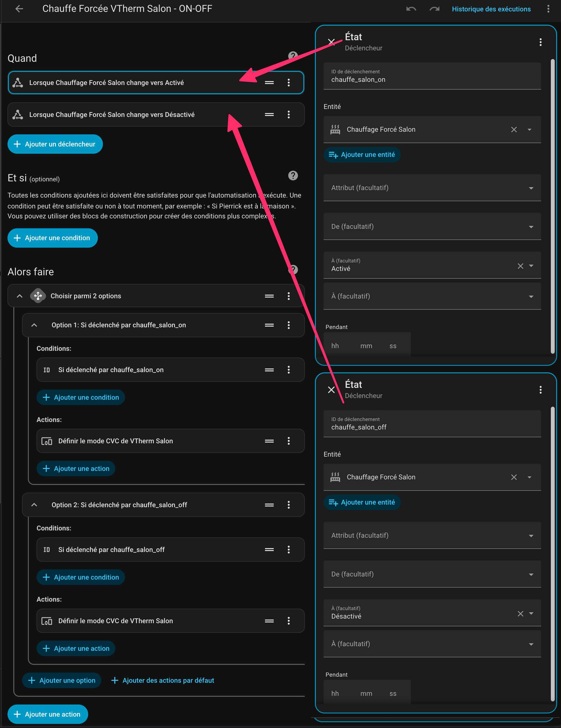Collapse Option 1 chauffe_salon_on section
The width and height of the screenshot is (561, 728).
pyautogui.click(x=34, y=325)
